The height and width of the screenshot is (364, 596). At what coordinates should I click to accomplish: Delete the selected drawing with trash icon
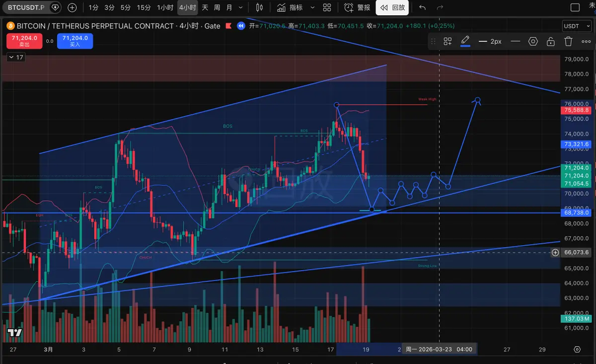click(x=568, y=42)
